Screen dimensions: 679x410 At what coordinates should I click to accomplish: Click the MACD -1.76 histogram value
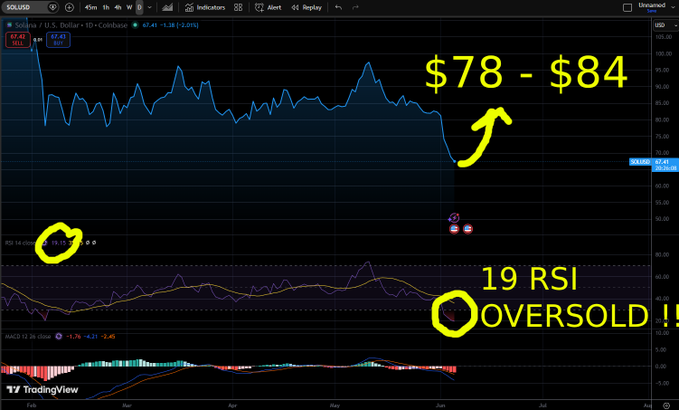click(74, 336)
